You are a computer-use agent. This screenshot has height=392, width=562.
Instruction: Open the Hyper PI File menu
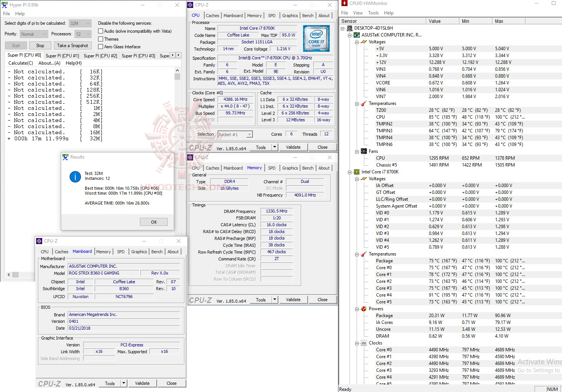(x=6, y=14)
